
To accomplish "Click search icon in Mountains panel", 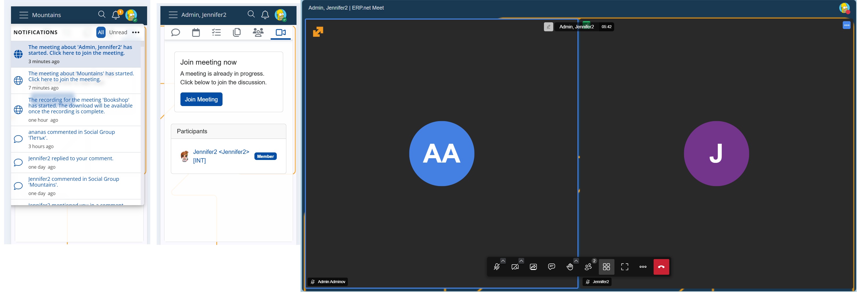I will [x=102, y=14].
